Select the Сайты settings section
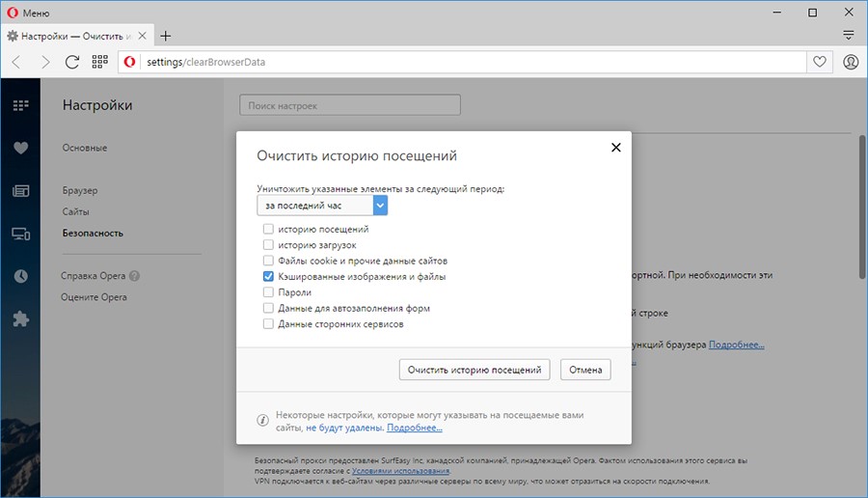This screenshot has width=868, height=498. (75, 211)
